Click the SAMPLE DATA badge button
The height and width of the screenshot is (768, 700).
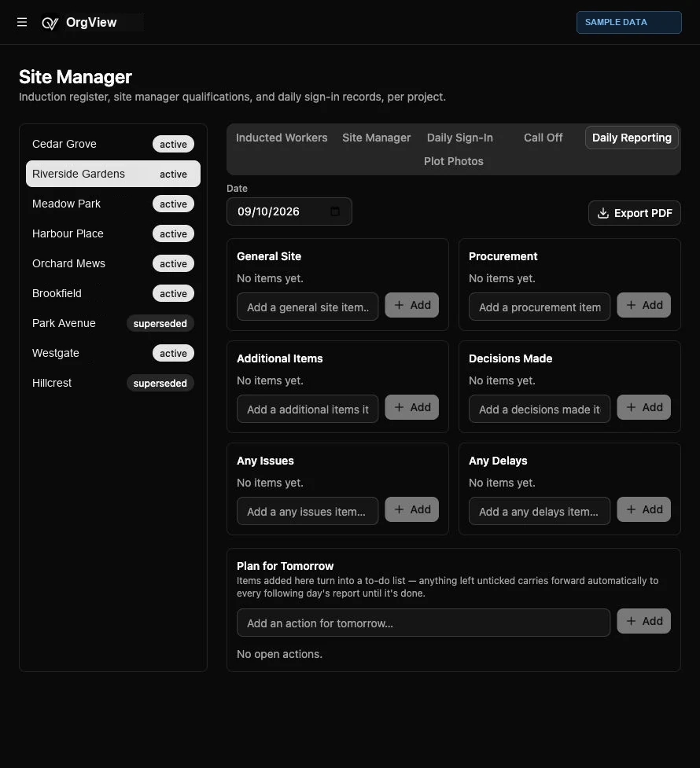point(628,23)
